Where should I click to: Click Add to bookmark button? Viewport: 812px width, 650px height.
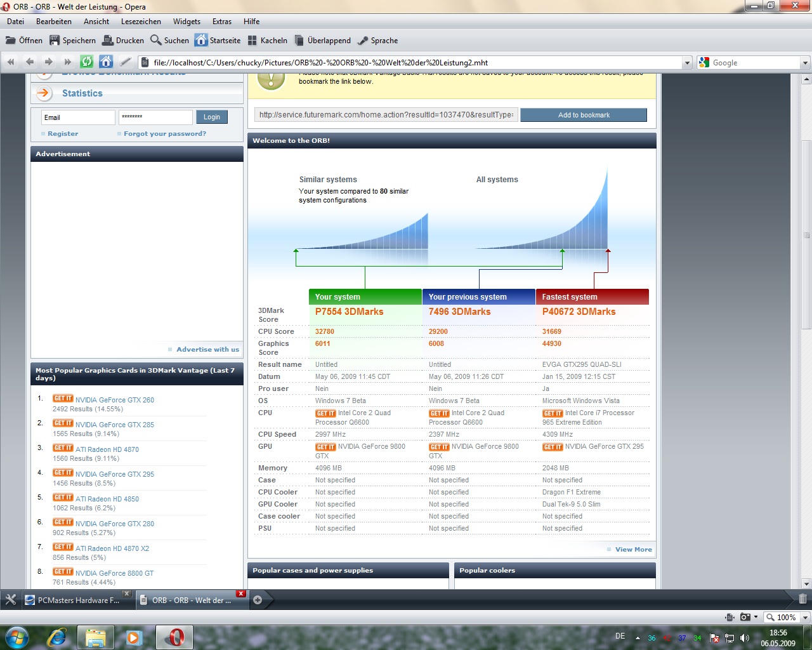point(584,115)
